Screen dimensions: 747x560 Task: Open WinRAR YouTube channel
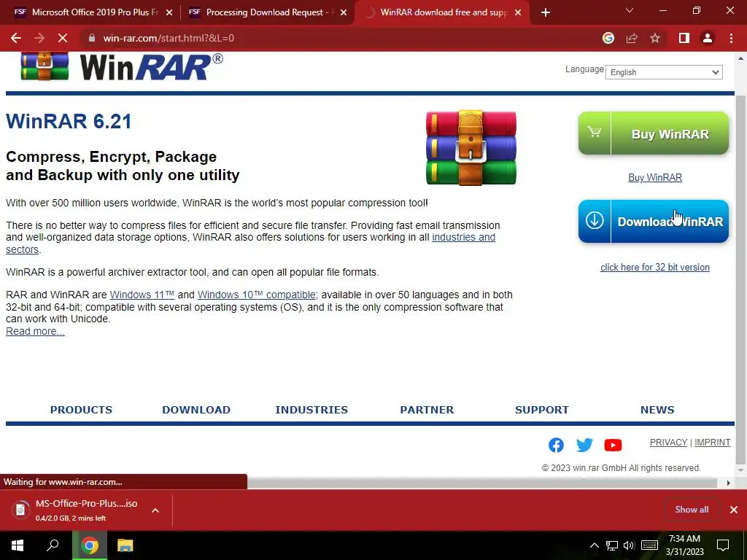click(613, 445)
